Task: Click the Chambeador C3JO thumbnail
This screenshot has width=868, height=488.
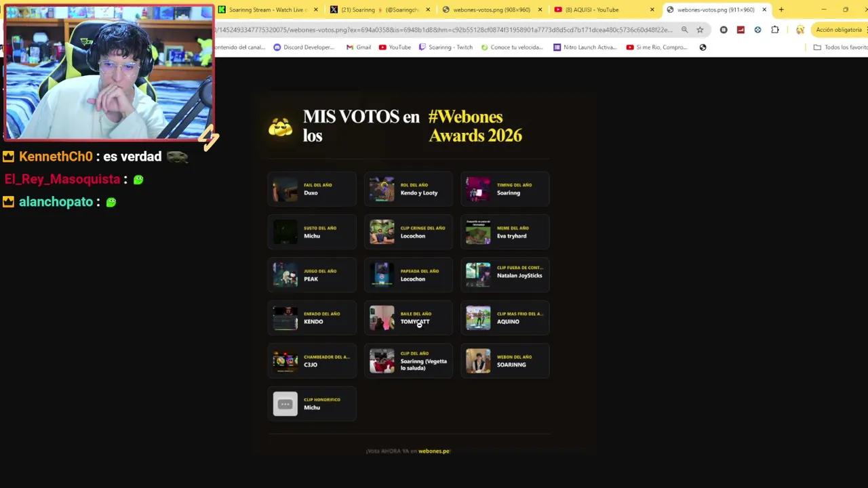Action: pyautogui.click(x=285, y=361)
